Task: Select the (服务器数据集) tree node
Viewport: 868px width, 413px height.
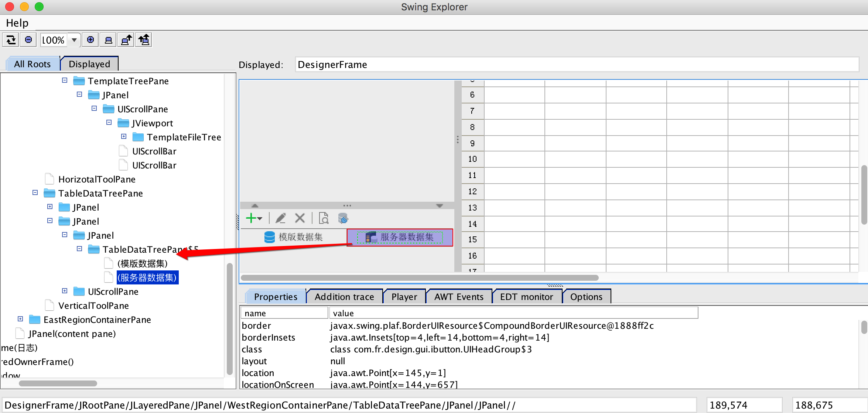Action: pyautogui.click(x=147, y=277)
